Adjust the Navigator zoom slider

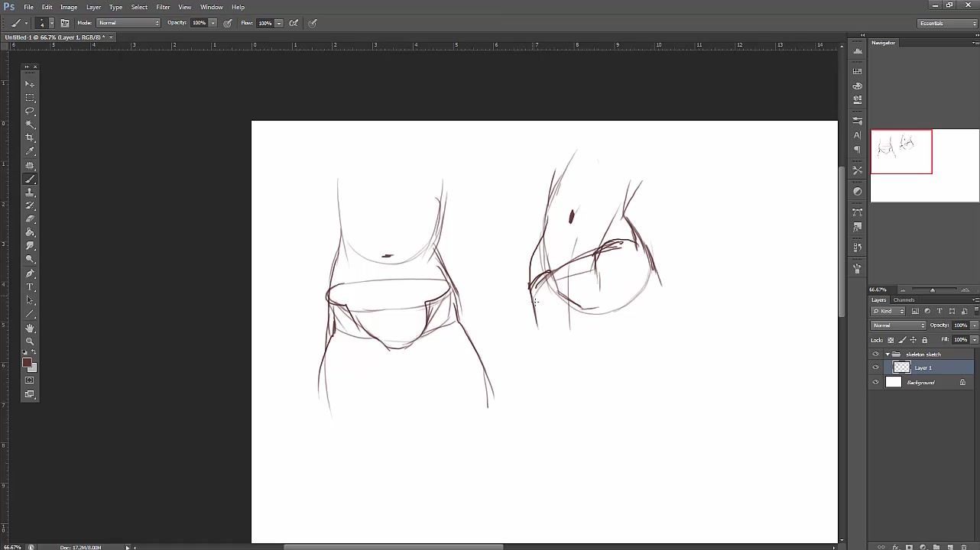(932, 290)
